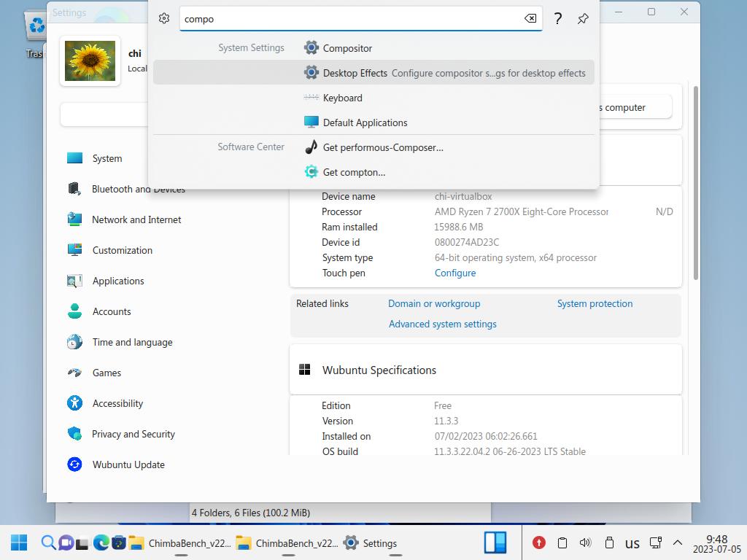Image resolution: width=747 pixels, height=560 pixels.
Task: Click the red update notification tray icon
Action: pos(539,542)
